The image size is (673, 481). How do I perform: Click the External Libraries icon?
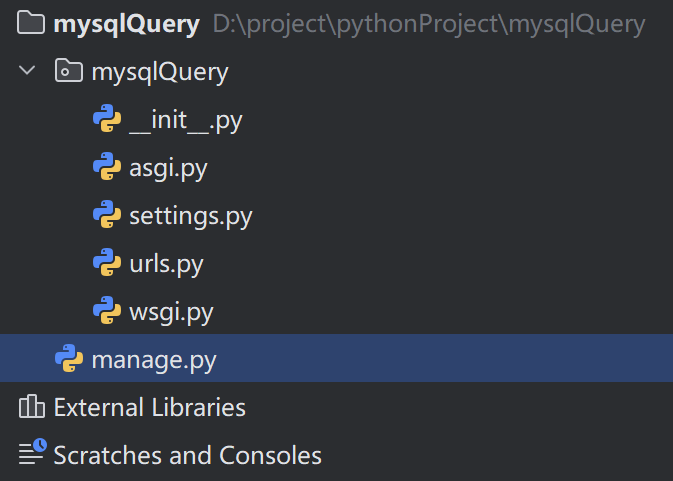click(32, 407)
